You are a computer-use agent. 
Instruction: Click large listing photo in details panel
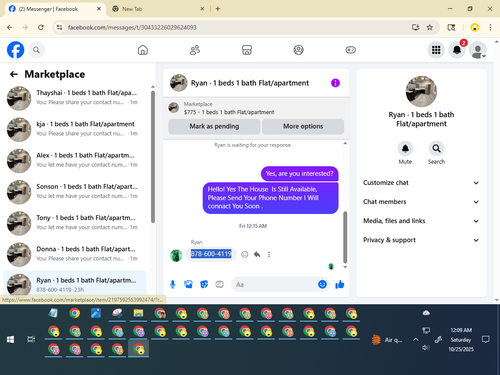point(421,91)
